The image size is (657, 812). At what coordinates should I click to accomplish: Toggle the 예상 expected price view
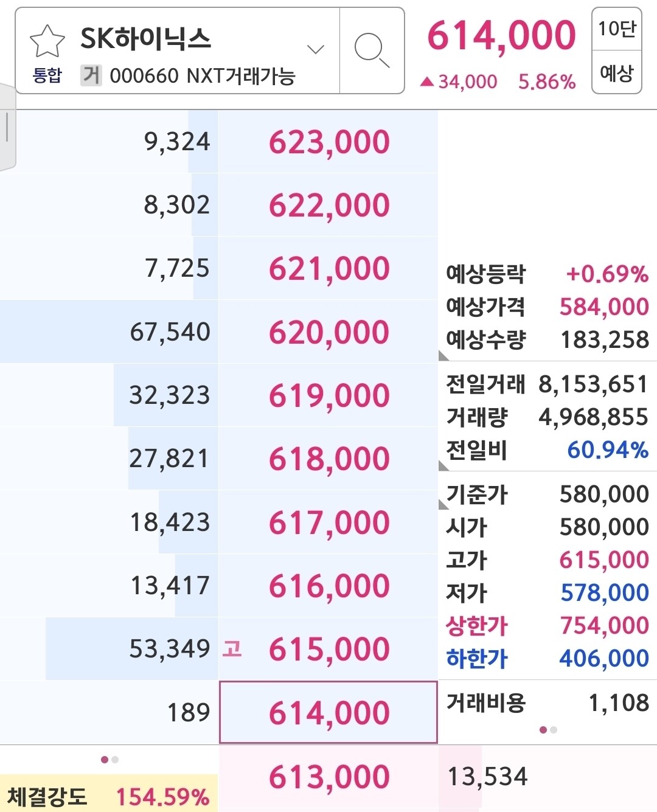tap(616, 73)
